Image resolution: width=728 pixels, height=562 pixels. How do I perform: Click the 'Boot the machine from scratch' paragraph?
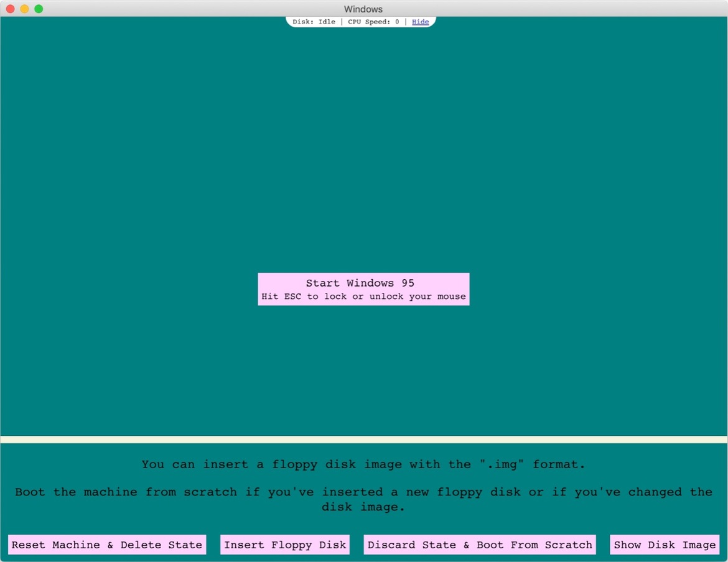click(363, 499)
